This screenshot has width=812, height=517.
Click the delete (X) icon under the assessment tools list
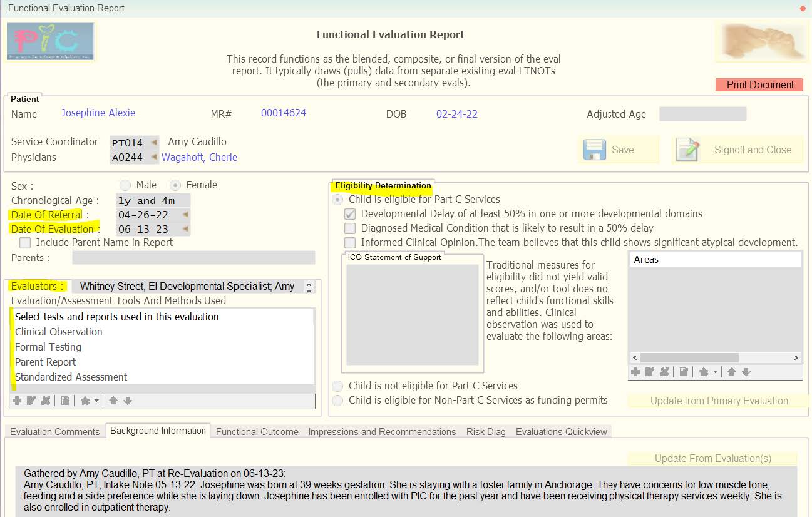point(46,401)
